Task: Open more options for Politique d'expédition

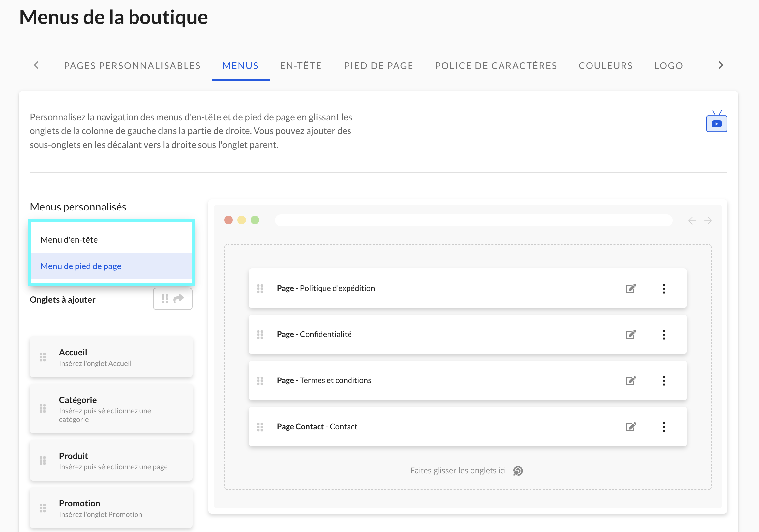Action: pos(664,288)
